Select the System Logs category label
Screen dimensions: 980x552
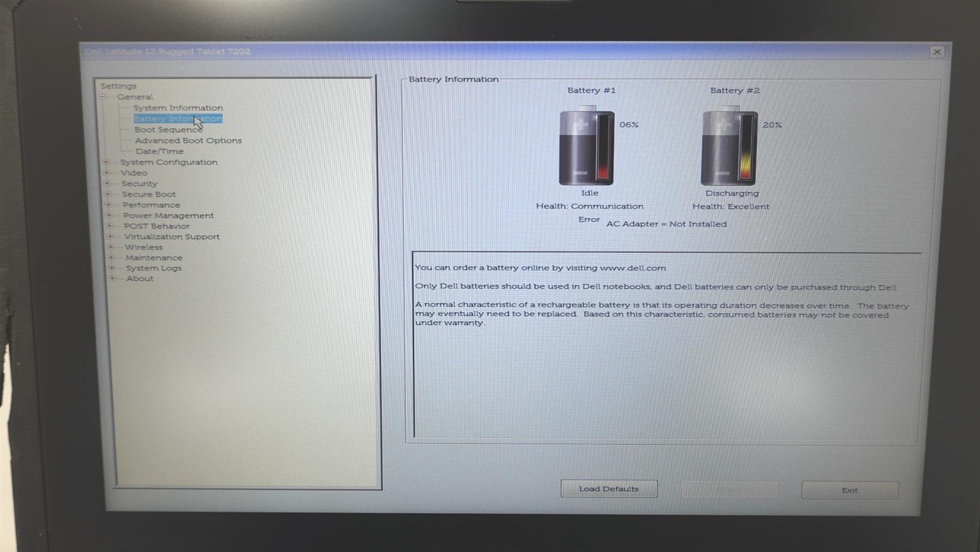point(154,268)
